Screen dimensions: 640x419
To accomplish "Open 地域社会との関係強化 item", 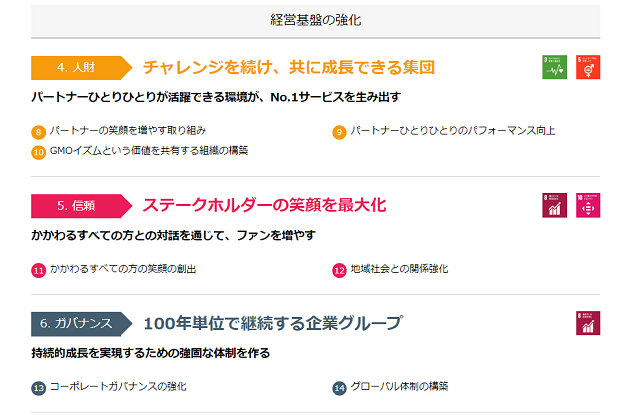I will (399, 269).
